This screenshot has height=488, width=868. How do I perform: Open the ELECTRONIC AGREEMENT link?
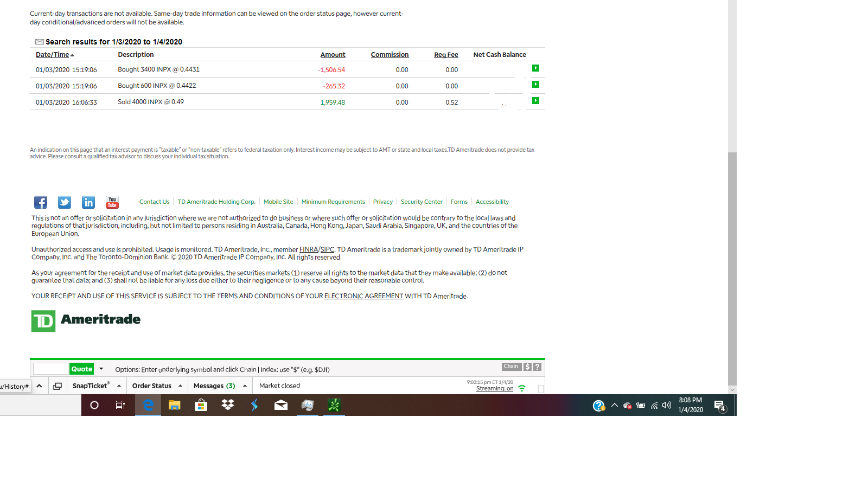363,296
